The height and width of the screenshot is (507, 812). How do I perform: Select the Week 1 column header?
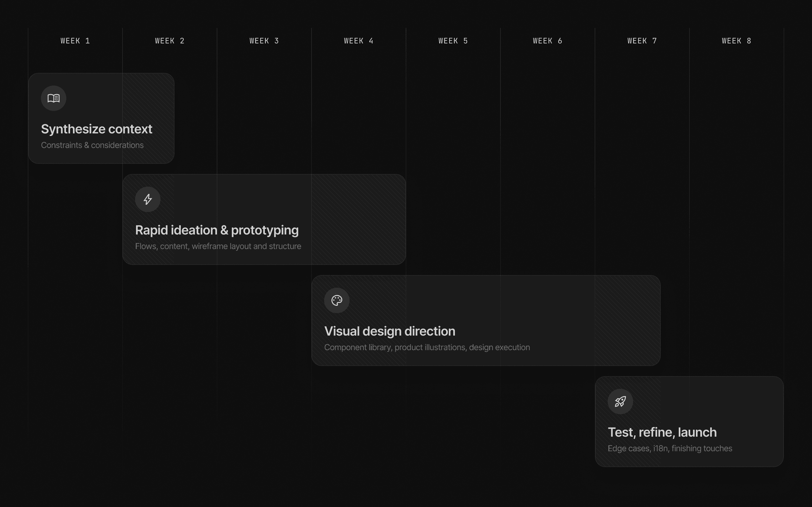[x=75, y=41]
